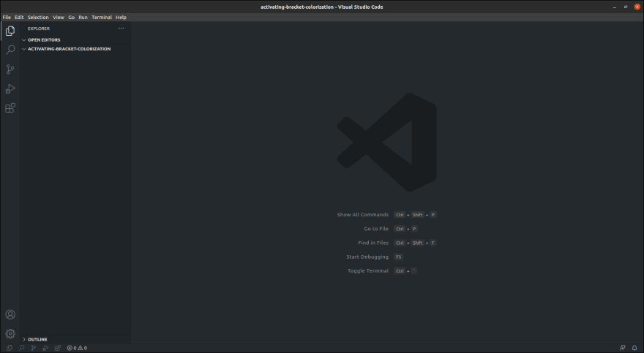Screen dimensions: 644x353
Task: Click the 'Show All Commands' hint text
Action: click(363, 214)
